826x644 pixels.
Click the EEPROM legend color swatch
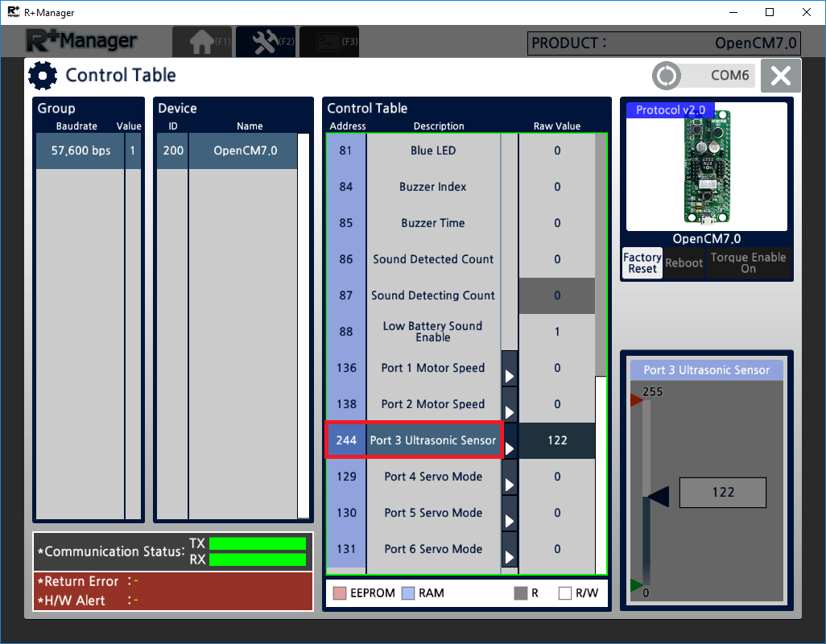click(340, 593)
